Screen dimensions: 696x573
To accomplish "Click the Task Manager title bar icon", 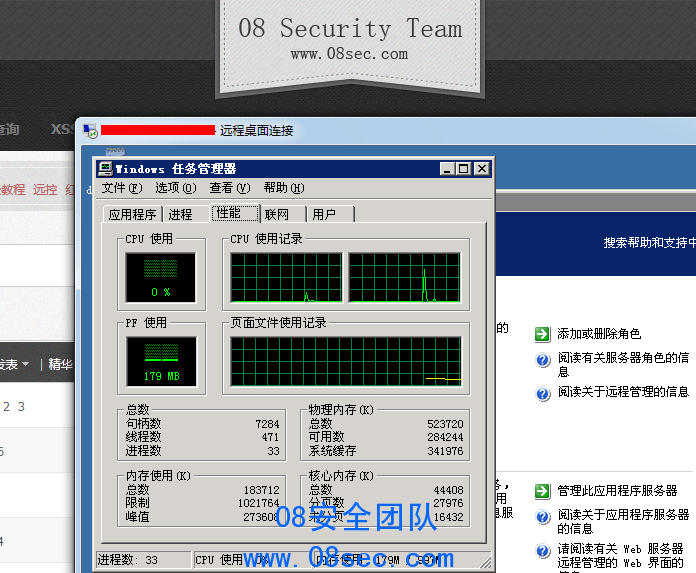I will pos(105,169).
